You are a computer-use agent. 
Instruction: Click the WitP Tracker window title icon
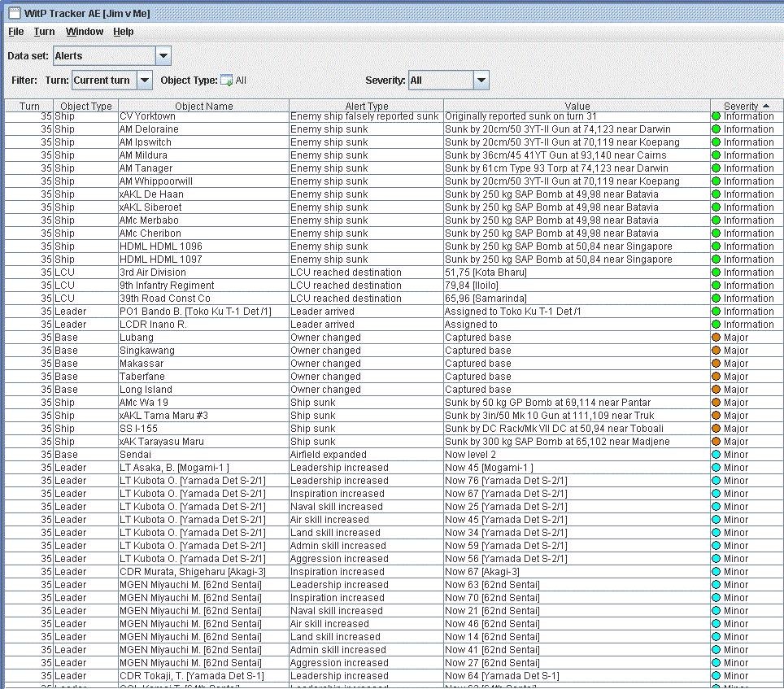[14, 13]
